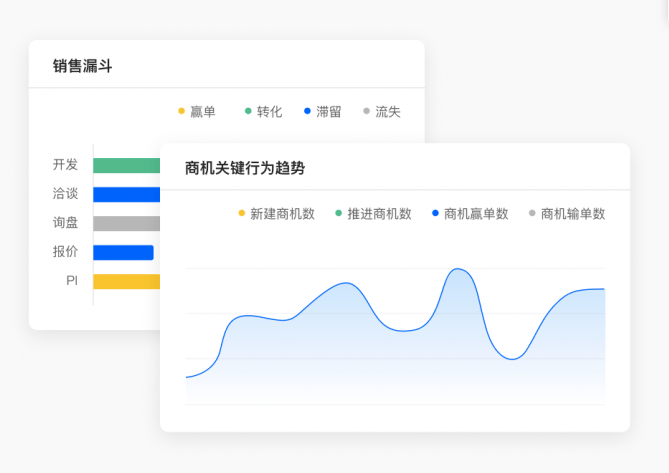Select the 开发 stage axis label

[x=65, y=165]
